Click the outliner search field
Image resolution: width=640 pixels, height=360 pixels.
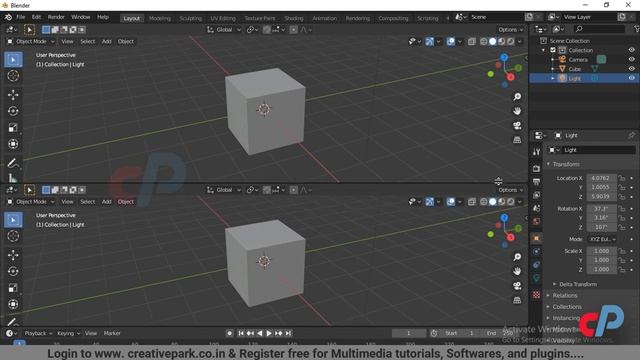click(x=599, y=29)
